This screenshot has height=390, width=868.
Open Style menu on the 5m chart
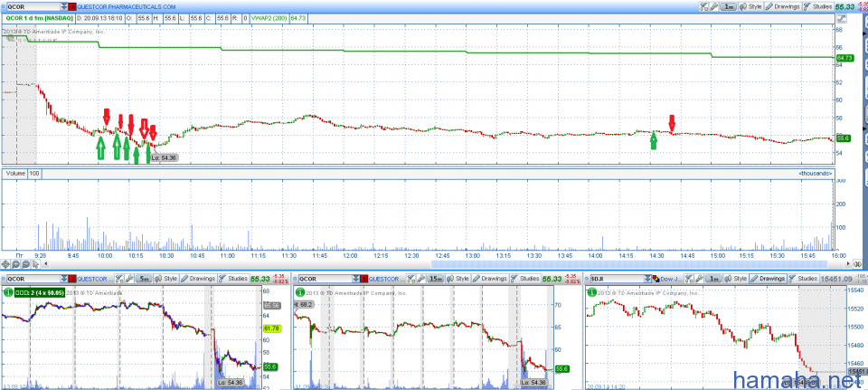pyautogui.click(x=165, y=279)
